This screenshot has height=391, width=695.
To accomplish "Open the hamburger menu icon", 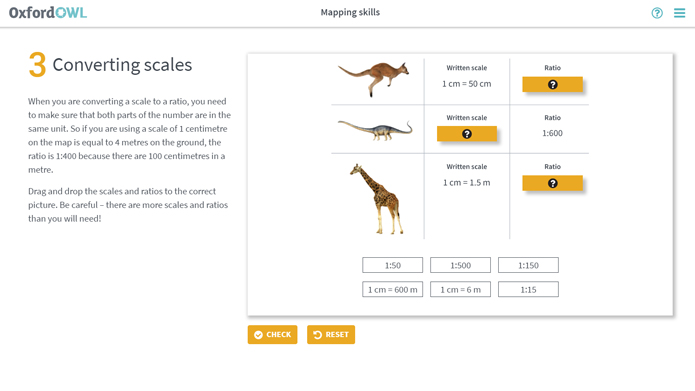I will click(679, 13).
